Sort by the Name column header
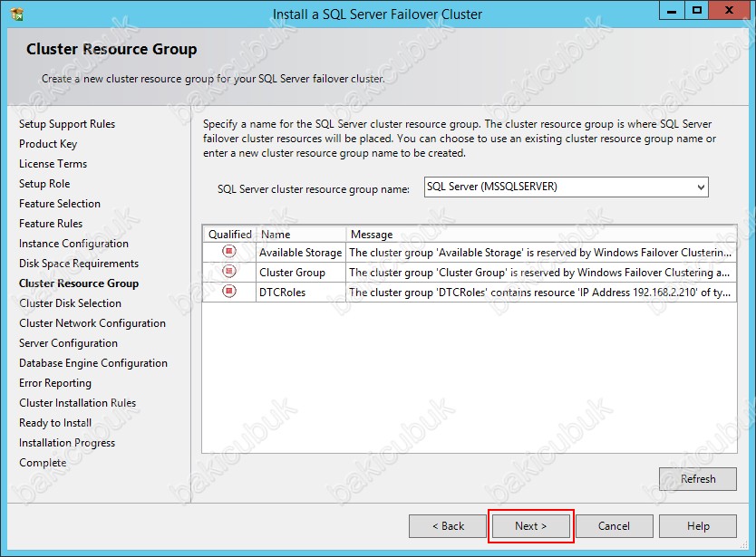 pos(301,235)
